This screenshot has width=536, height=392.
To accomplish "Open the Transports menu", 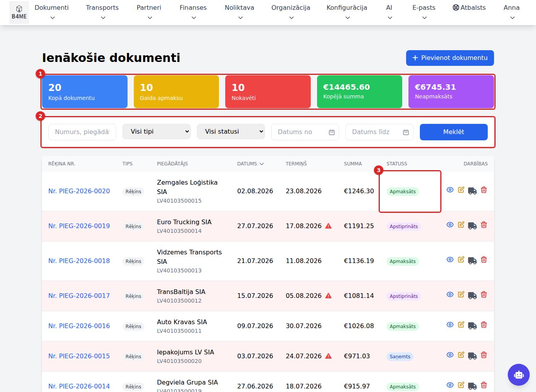I will pos(102,12).
